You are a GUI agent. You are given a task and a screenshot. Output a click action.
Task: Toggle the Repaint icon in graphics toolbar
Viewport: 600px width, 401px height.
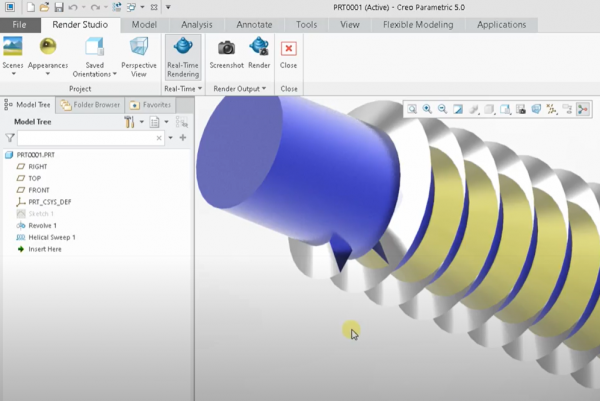click(x=458, y=108)
